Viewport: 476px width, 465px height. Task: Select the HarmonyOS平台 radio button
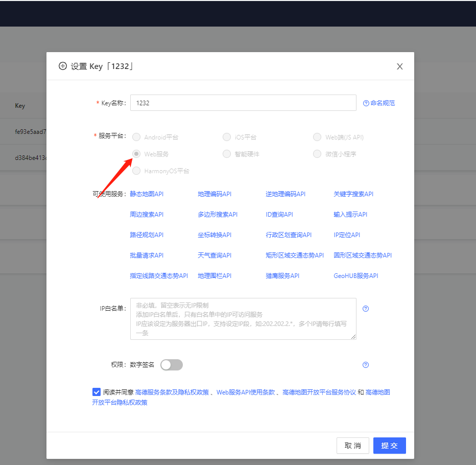point(136,171)
